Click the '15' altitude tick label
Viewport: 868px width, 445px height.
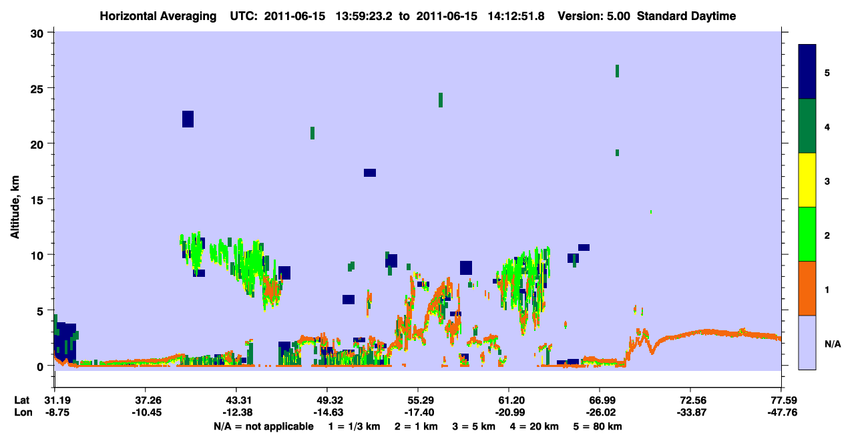pos(39,199)
